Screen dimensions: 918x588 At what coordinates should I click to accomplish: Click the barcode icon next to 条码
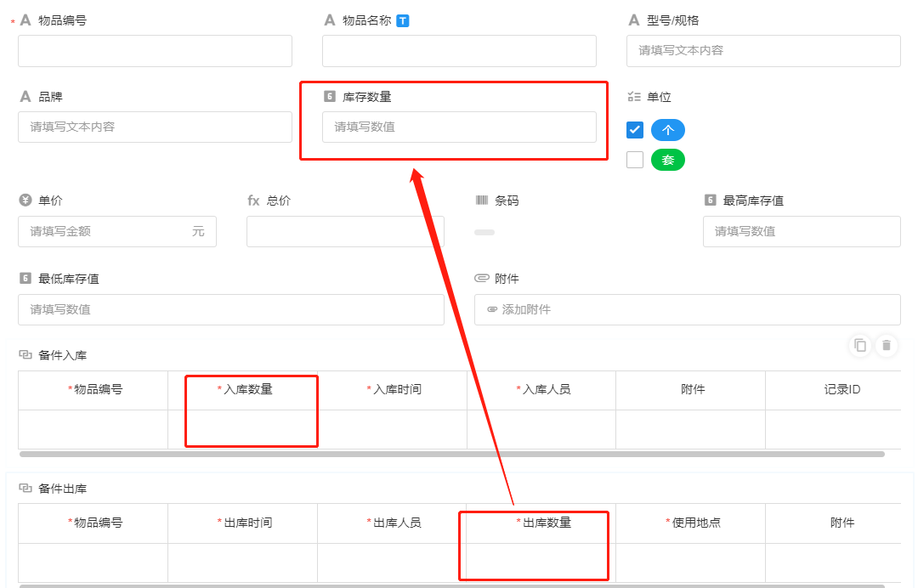(x=482, y=201)
